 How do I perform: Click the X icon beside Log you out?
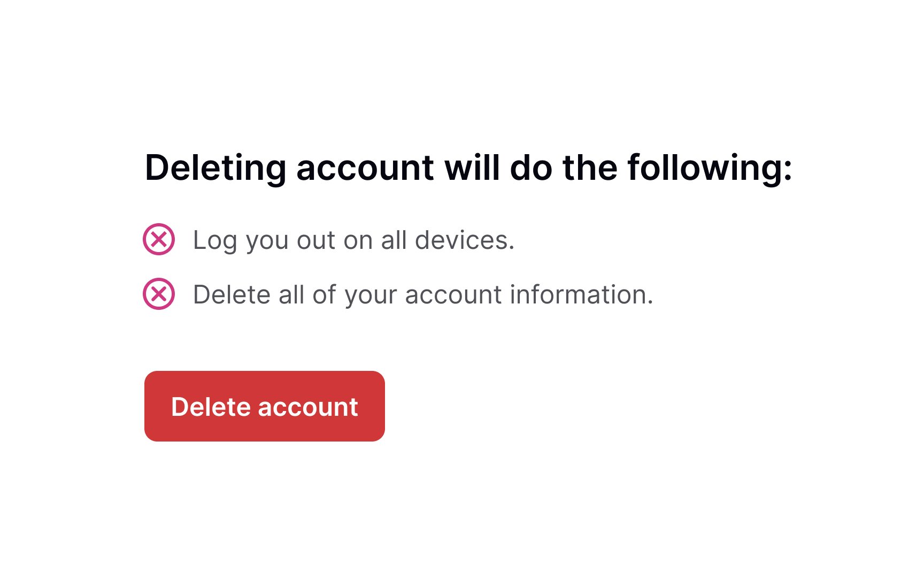(x=159, y=239)
